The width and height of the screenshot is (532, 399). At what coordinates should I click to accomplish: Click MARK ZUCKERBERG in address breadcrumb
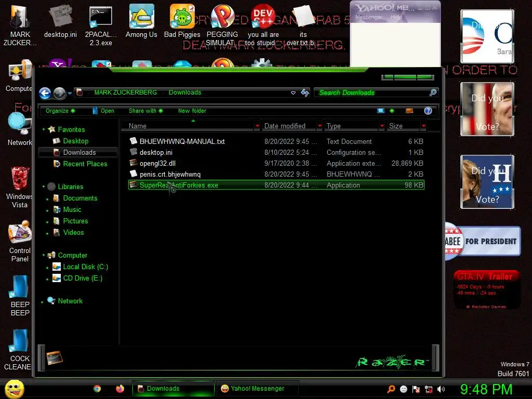126,92
